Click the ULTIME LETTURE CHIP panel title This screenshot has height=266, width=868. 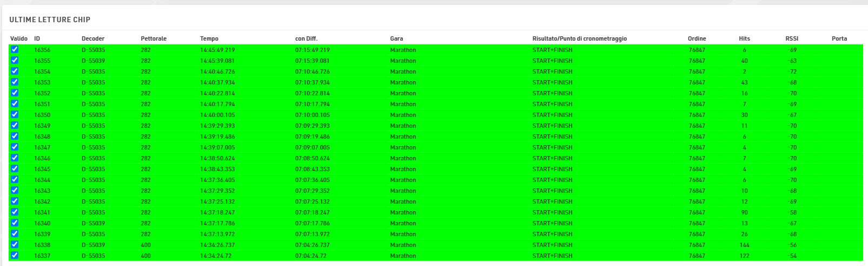(50, 20)
